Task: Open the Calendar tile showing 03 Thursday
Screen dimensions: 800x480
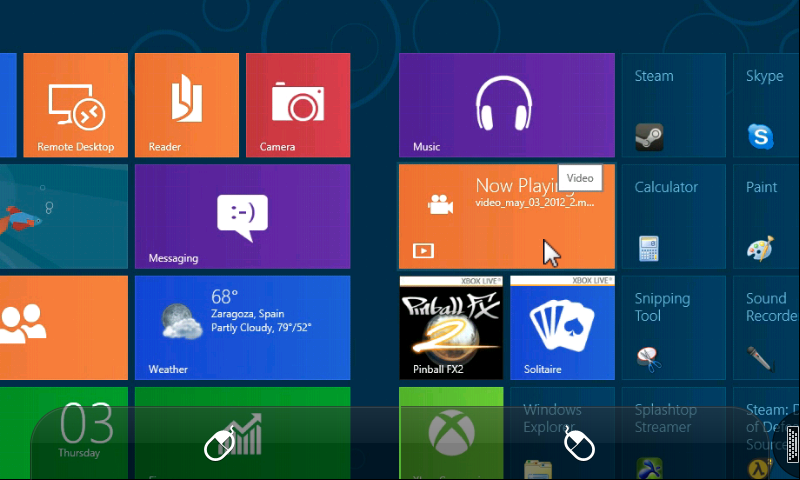Action: pyautogui.click(x=64, y=433)
